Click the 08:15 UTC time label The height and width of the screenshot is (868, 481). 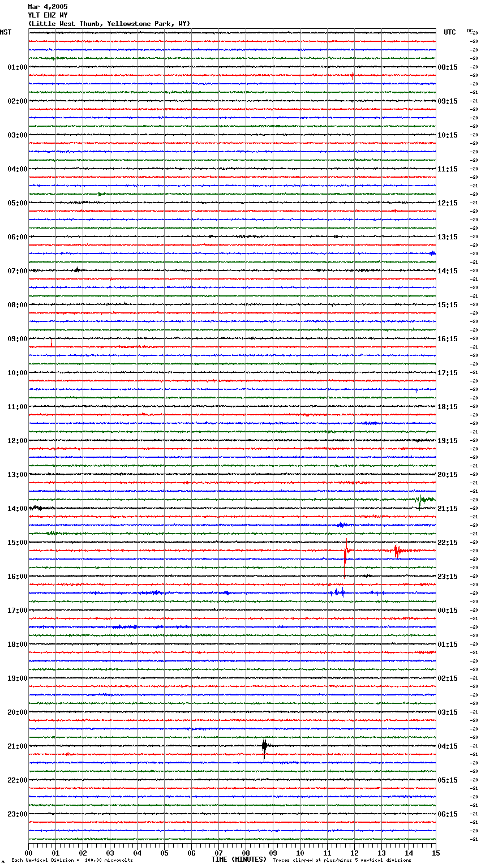click(448, 67)
